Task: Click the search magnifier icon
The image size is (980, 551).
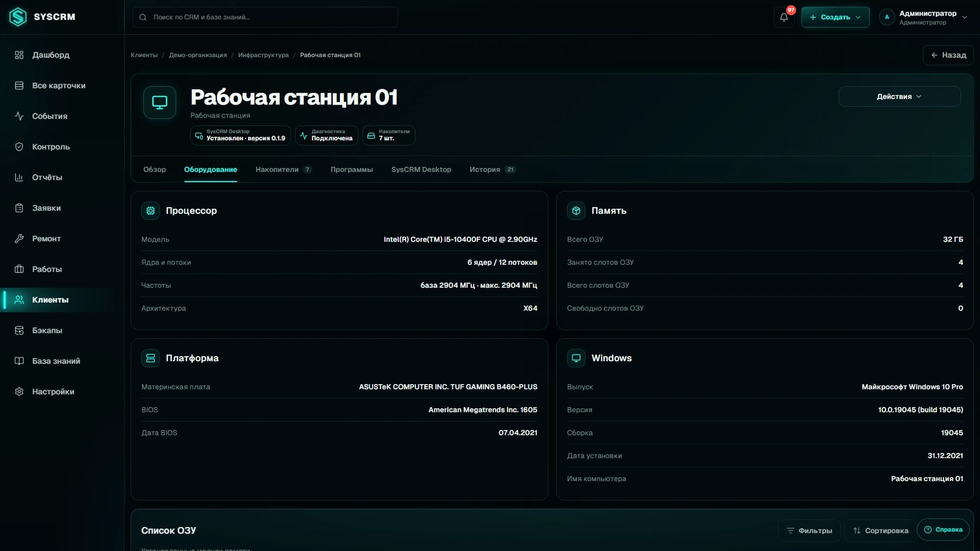Action: click(143, 17)
